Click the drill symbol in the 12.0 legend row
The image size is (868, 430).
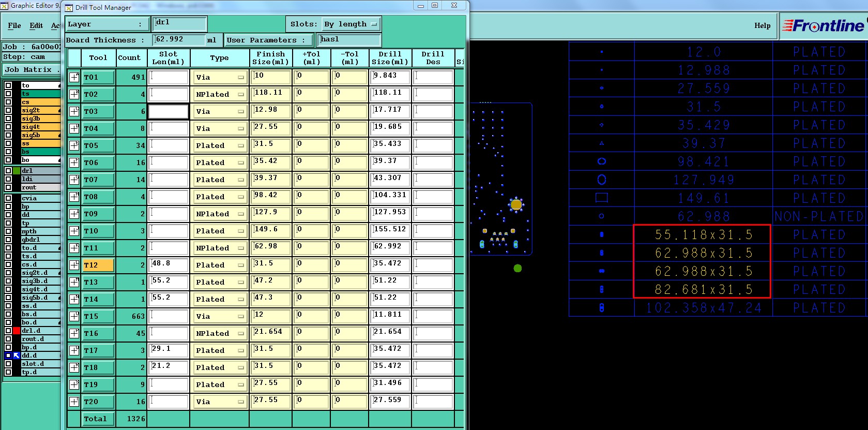pos(601,52)
